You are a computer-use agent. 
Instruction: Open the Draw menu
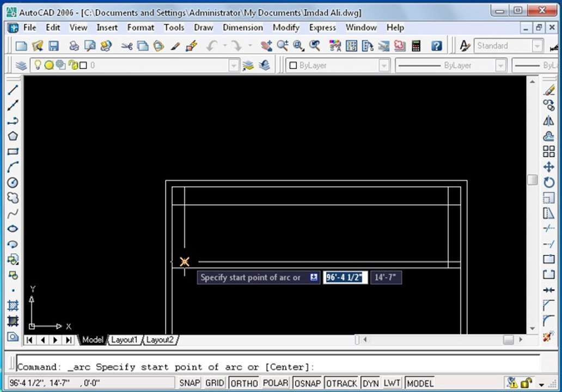[203, 28]
